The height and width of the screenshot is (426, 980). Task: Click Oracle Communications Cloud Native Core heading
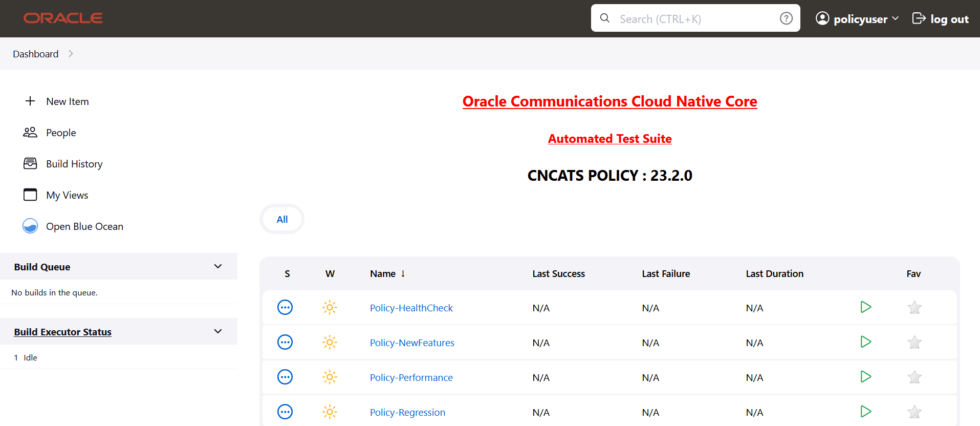coord(609,101)
